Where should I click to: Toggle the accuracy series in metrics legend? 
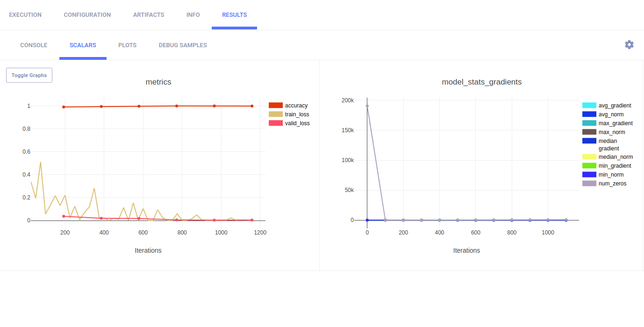[296, 106]
